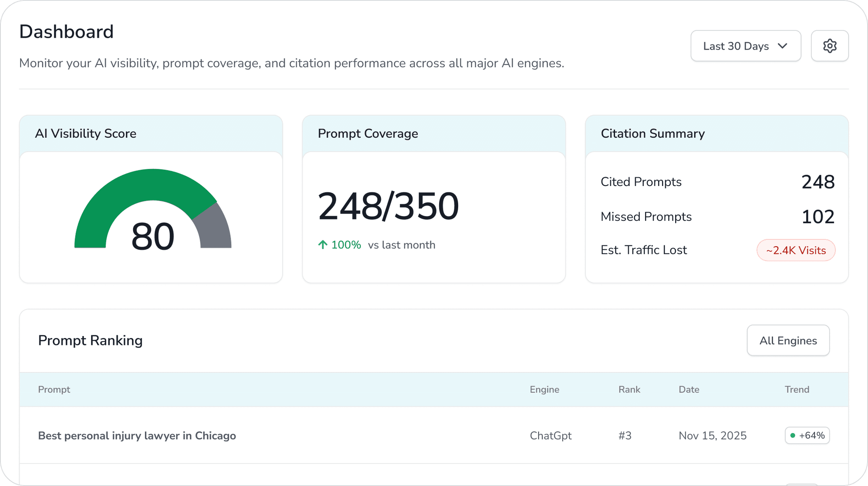Open the settings gear icon
This screenshot has width=868, height=486.
pos(829,46)
